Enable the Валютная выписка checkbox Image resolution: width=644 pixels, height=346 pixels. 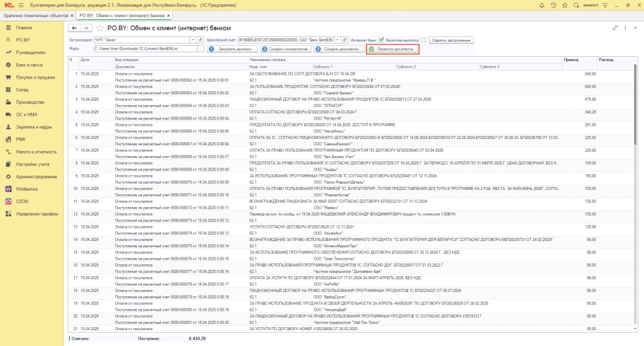tap(423, 40)
